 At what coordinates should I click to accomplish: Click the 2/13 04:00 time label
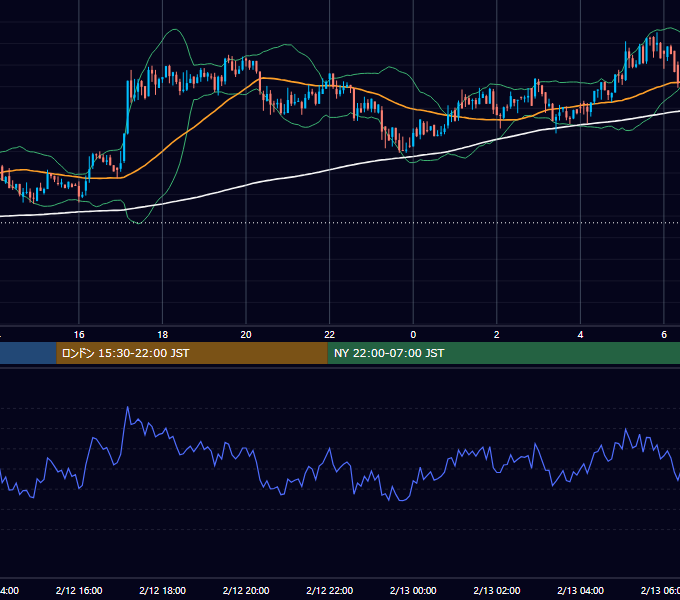pyautogui.click(x=580, y=590)
